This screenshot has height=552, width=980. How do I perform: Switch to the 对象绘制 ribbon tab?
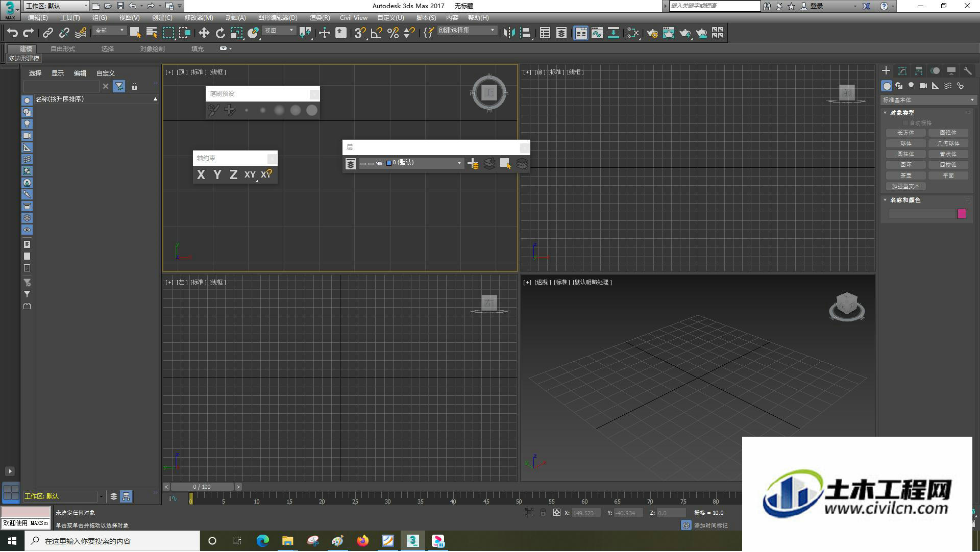152,49
